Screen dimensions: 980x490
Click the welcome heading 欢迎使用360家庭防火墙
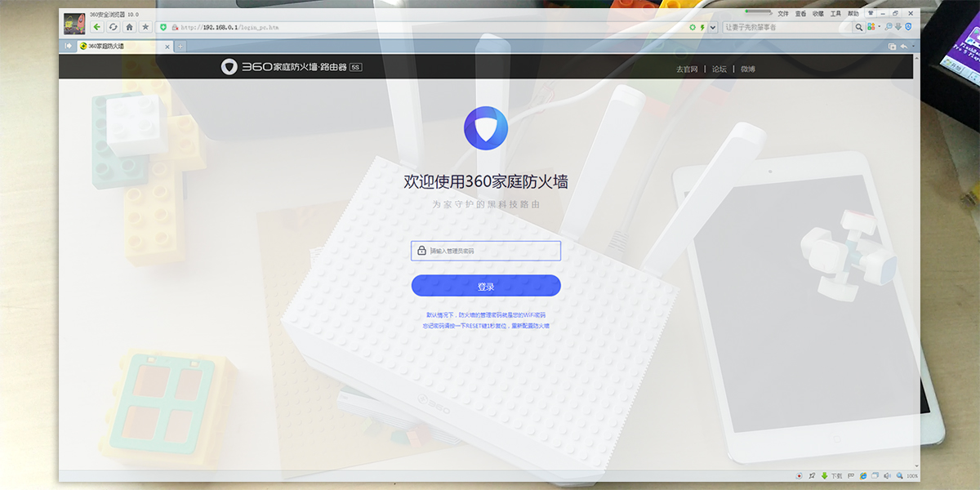click(486, 181)
